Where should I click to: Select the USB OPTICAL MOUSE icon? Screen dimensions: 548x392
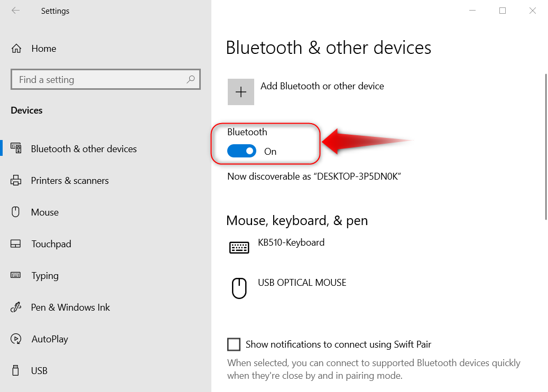(239, 288)
